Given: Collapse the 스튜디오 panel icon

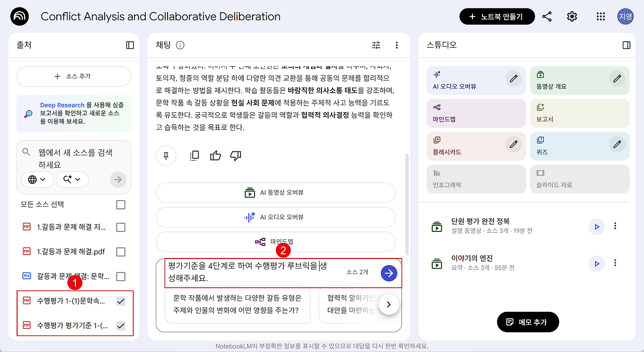Looking at the screenshot, I should (626, 45).
